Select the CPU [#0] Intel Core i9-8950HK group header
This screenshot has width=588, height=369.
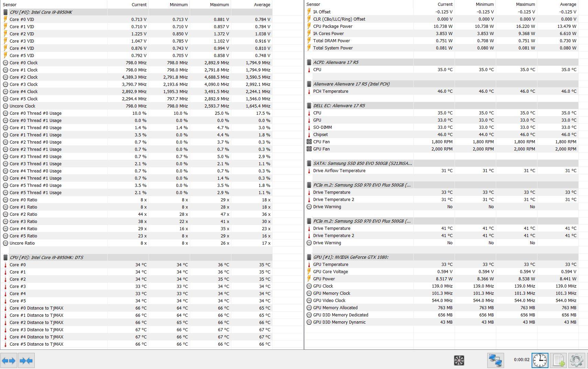point(41,12)
